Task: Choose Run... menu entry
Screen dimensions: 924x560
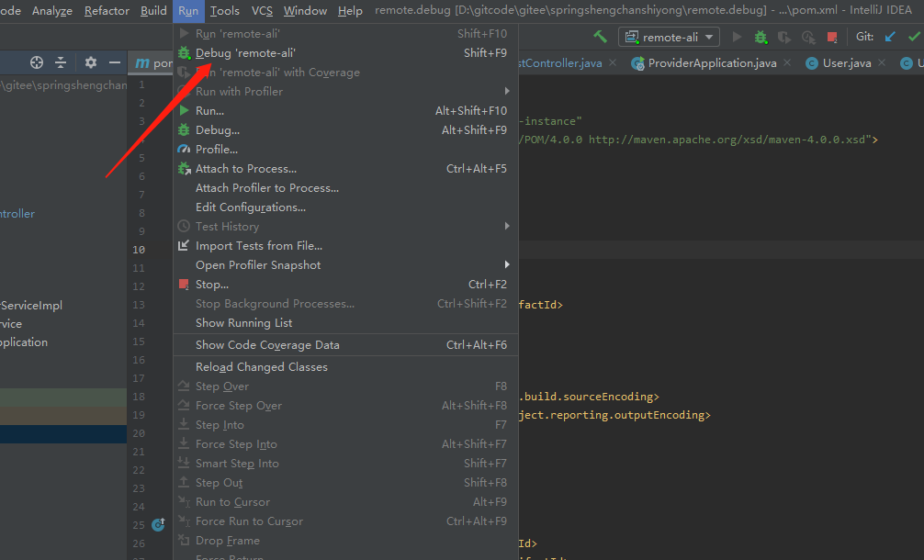Action: click(346, 111)
